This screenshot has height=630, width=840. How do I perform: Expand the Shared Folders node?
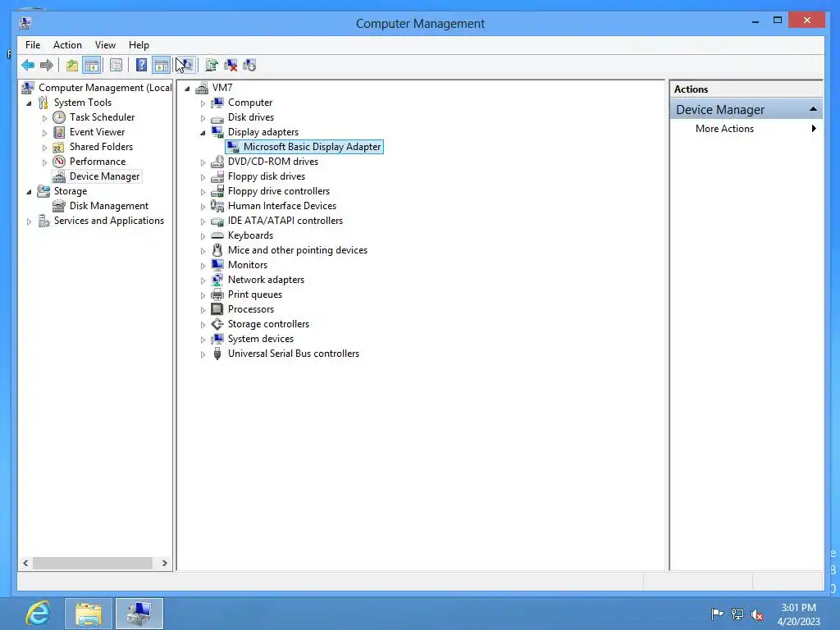click(x=44, y=148)
